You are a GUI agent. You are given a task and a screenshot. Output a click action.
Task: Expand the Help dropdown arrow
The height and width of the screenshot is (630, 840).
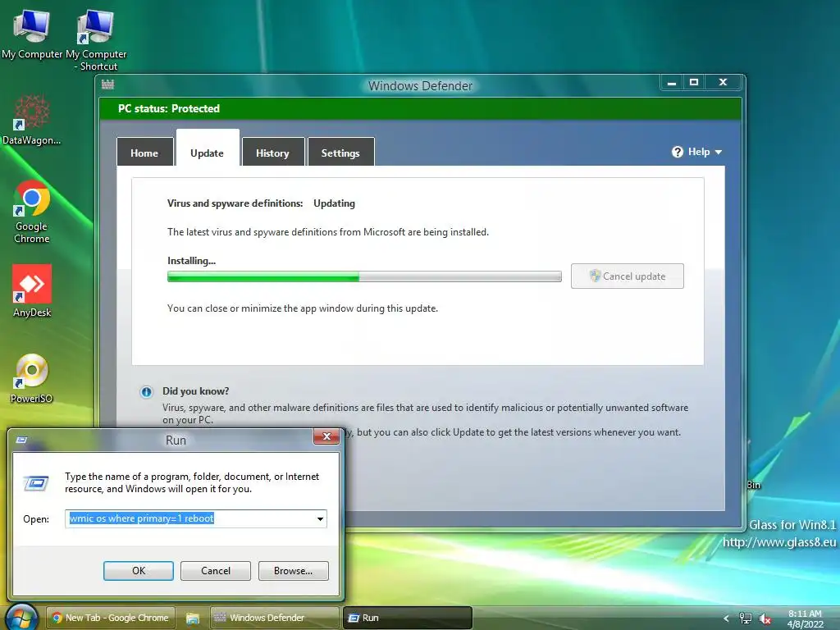pyautogui.click(x=719, y=153)
